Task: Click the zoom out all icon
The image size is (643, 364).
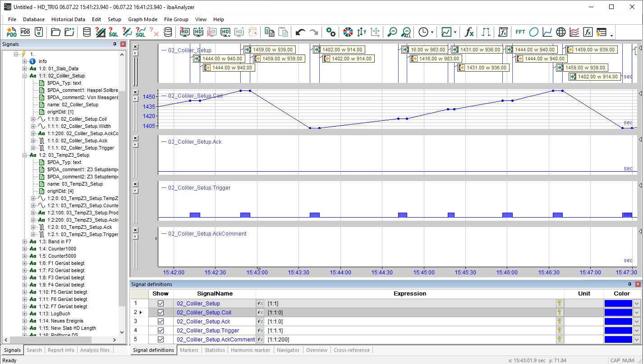Action: [x=406, y=32]
